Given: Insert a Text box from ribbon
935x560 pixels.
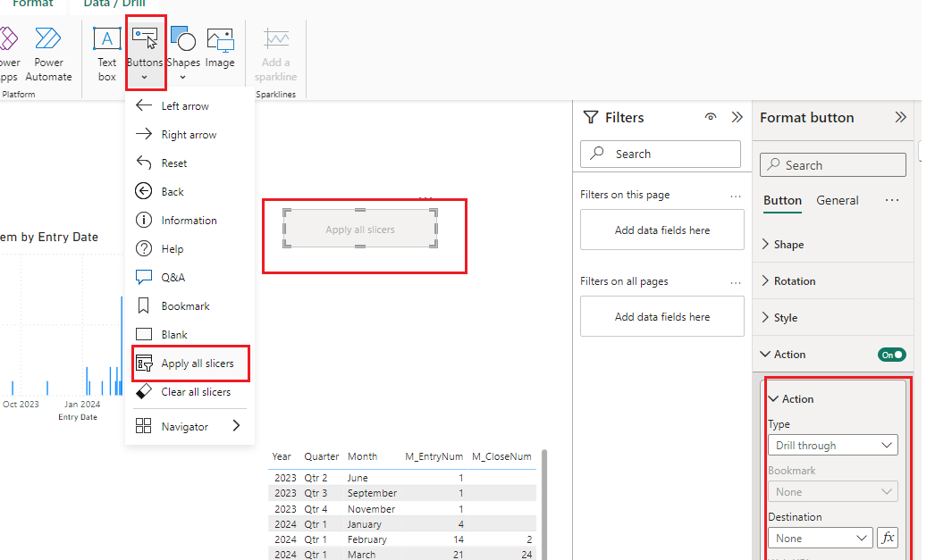Looking at the screenshot, I should pyautogui.click(x=107, y=54).
